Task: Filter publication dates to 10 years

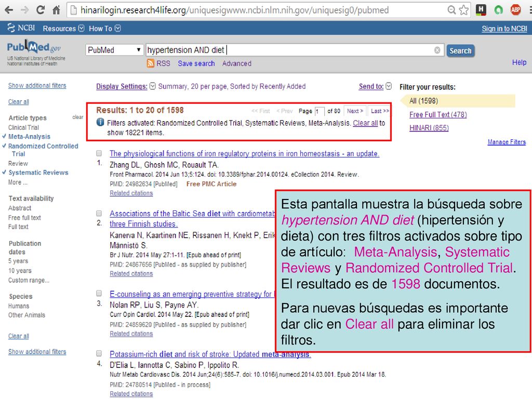Action: click(20, 271)
